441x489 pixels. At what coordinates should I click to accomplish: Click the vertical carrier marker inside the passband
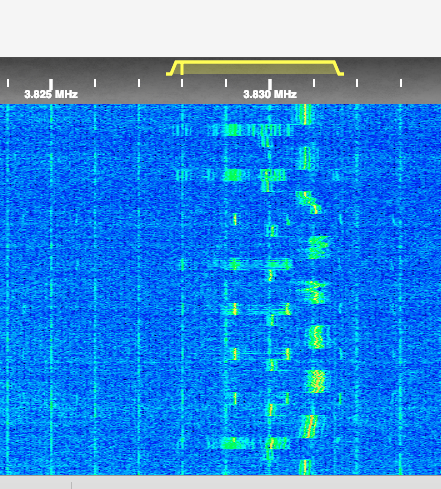(182, 69)
